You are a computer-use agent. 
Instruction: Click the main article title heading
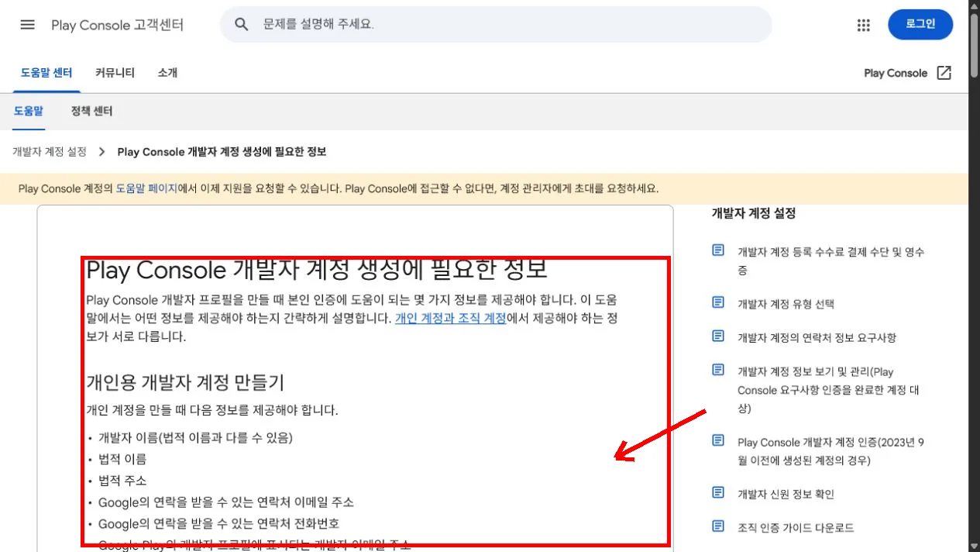click(317, 270)
